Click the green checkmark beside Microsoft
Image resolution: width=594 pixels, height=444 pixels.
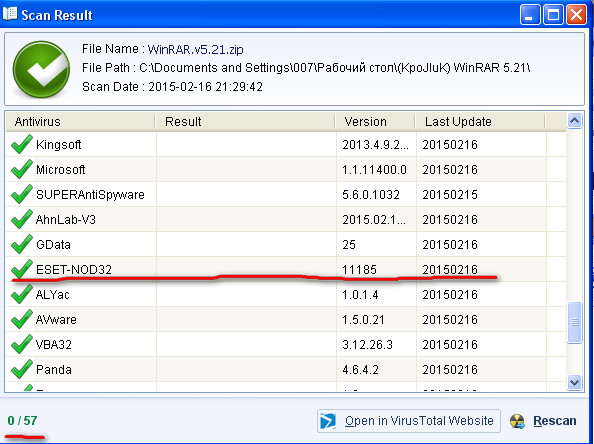click(22, 169)
